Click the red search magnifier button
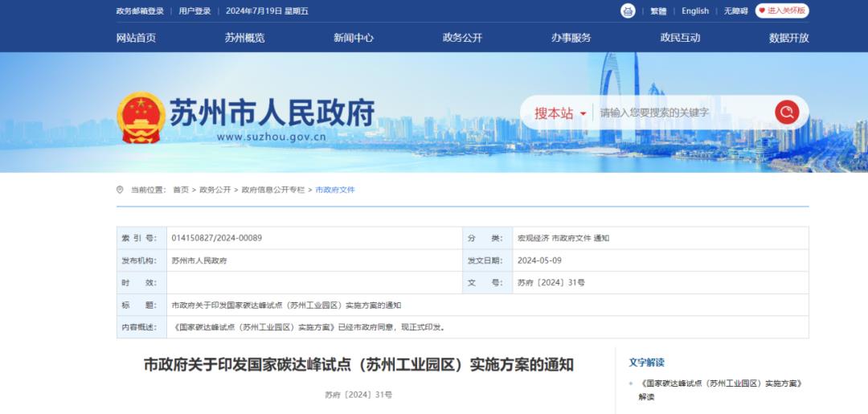 pyautogui.click(x=787, y=112)
